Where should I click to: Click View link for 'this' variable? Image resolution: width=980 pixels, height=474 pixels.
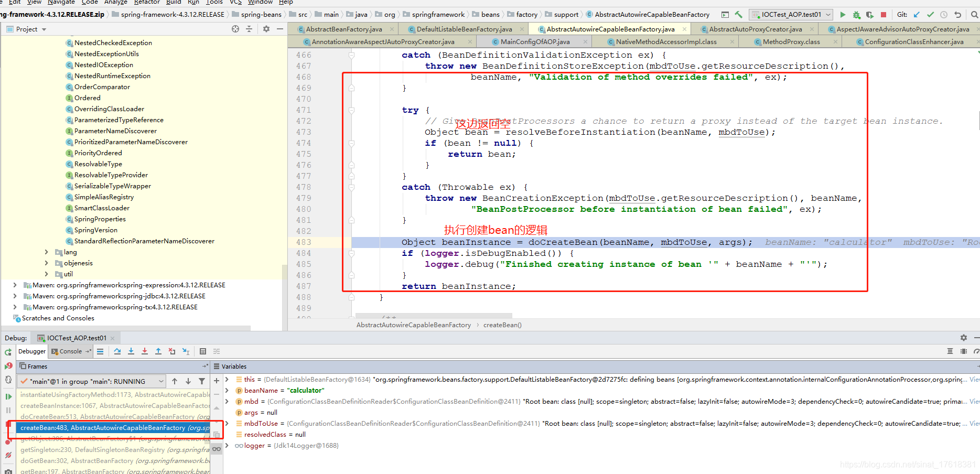[x=974, y=379]
